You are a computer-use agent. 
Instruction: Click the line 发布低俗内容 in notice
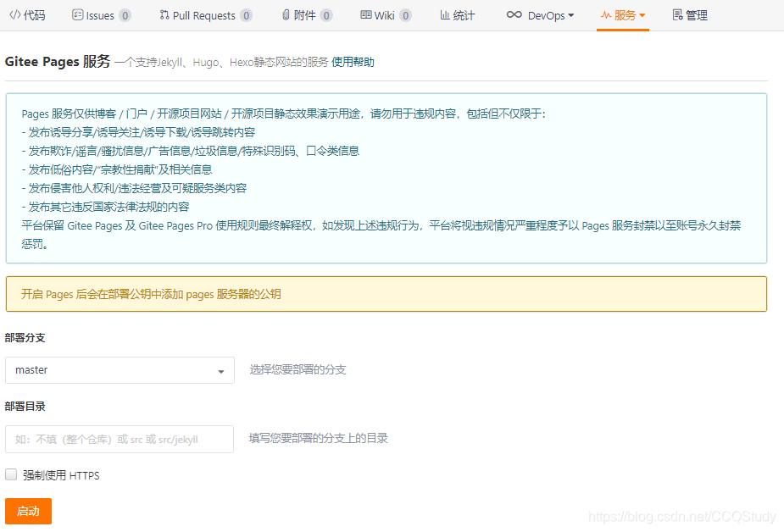click(x=117, y=169)
